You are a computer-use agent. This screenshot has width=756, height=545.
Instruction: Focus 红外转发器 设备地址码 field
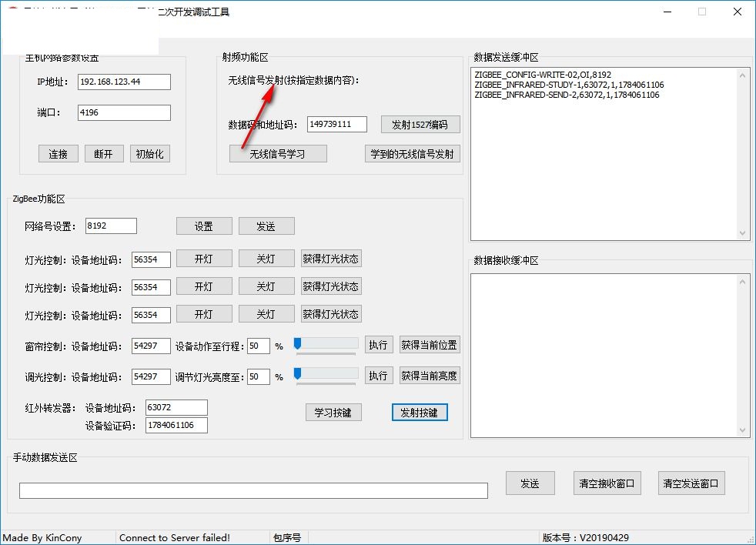pos(176,407)
